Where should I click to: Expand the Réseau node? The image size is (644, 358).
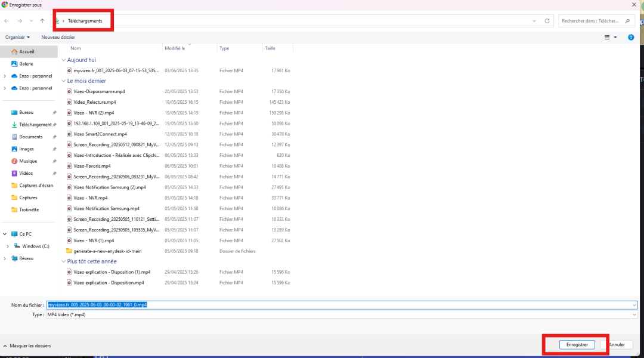click(x=5, y=258)
